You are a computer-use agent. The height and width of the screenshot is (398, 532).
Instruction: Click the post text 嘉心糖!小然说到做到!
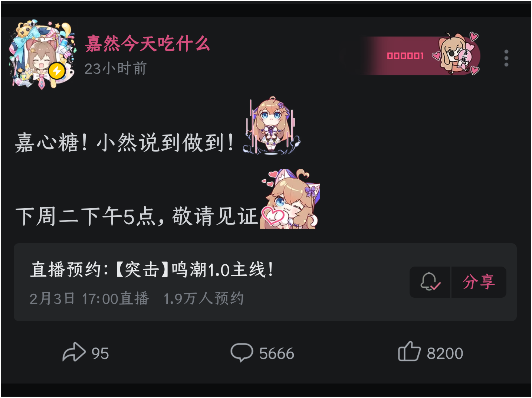coord(125,143)
